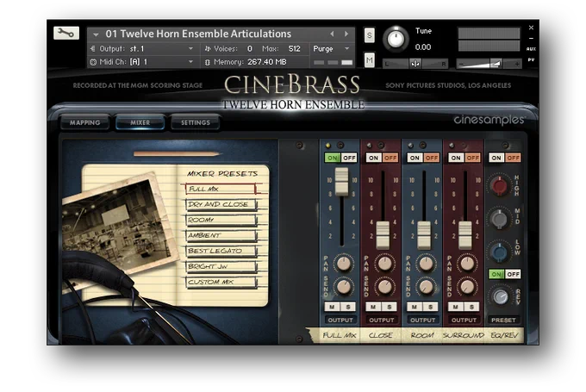Click the header pan slider
586x392 pixels.
coord(415,64)
